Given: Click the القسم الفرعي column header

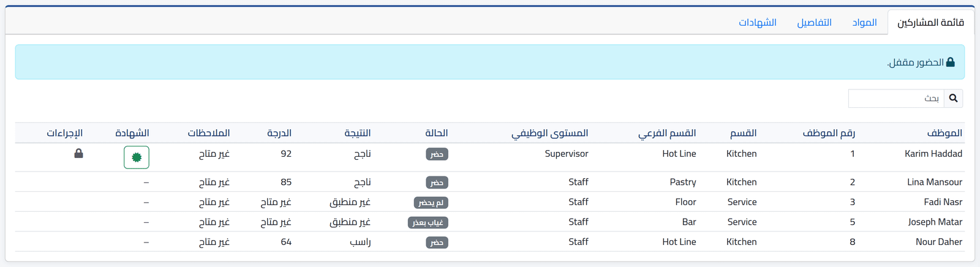Looking at the screenshot, I should tap(667, 133).
